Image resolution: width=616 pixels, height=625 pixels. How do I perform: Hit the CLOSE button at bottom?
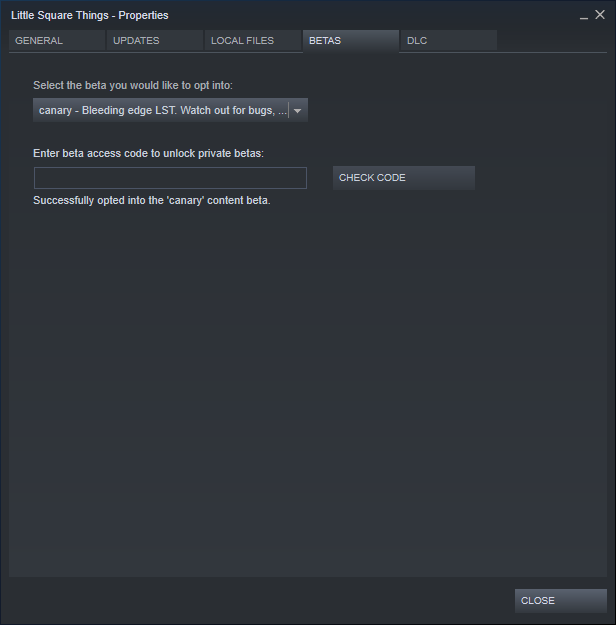point(561,601)
